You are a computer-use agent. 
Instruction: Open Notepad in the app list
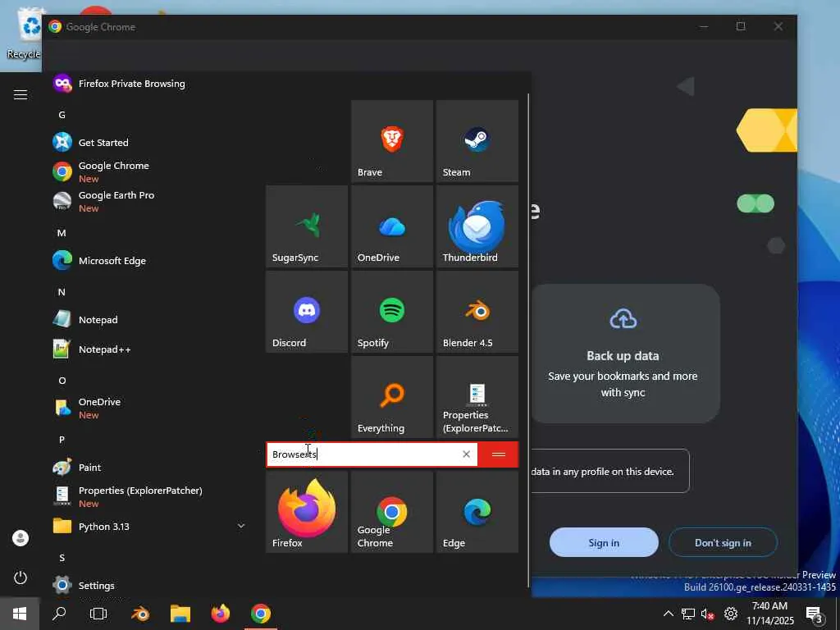(150, 320)
